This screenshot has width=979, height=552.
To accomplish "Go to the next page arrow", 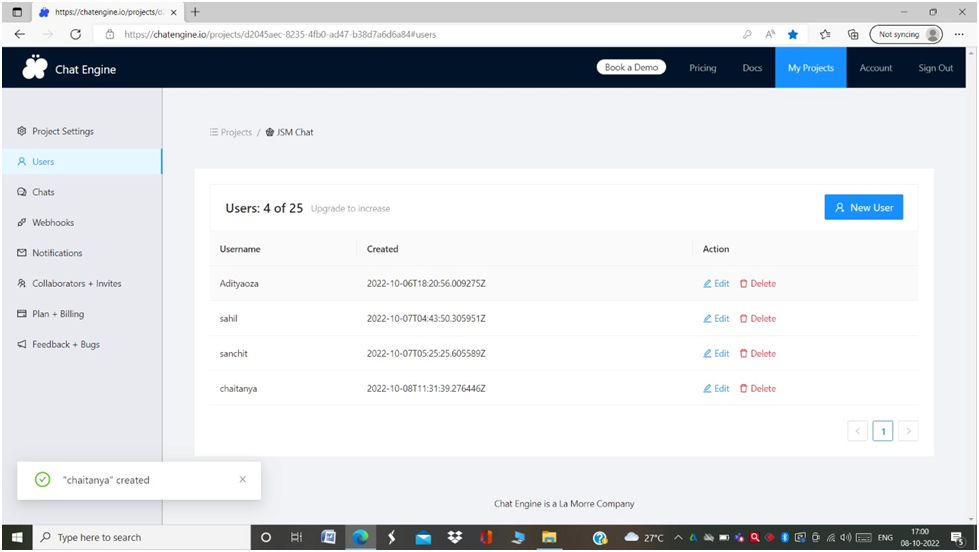I will tap(908, 431).
